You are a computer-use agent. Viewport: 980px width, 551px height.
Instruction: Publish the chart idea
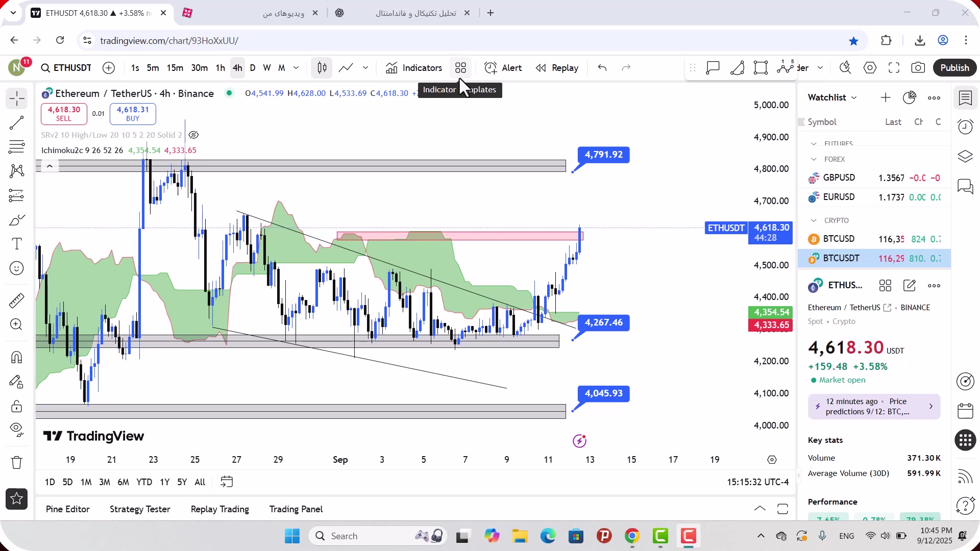954,68
